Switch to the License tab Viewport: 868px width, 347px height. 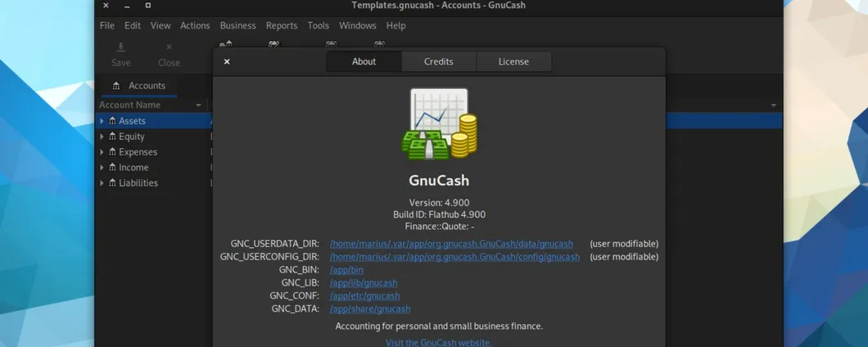point(513,61)
